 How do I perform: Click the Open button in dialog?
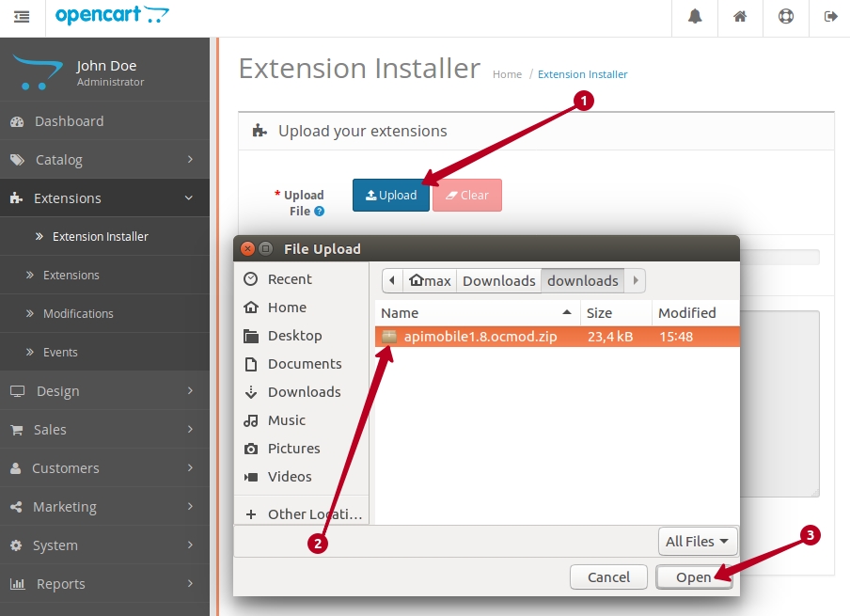click(x=694, y=577)
